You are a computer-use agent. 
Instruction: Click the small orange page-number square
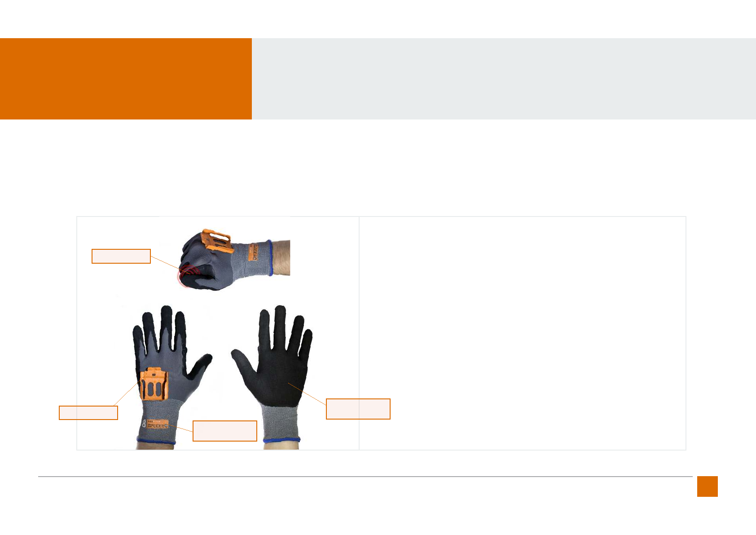tap(708, 486)
